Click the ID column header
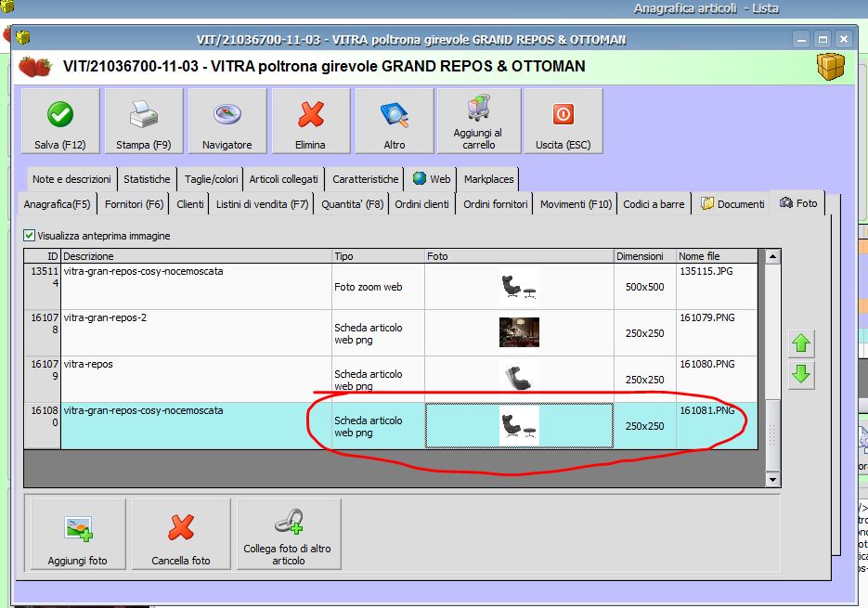The image size is (868, 608). point(43,256)
